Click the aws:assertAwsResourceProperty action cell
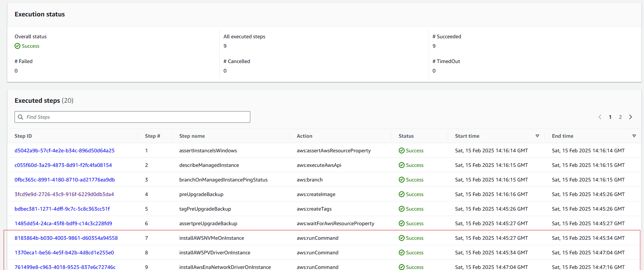Screen dimensions: 644x270 point(334,150)
